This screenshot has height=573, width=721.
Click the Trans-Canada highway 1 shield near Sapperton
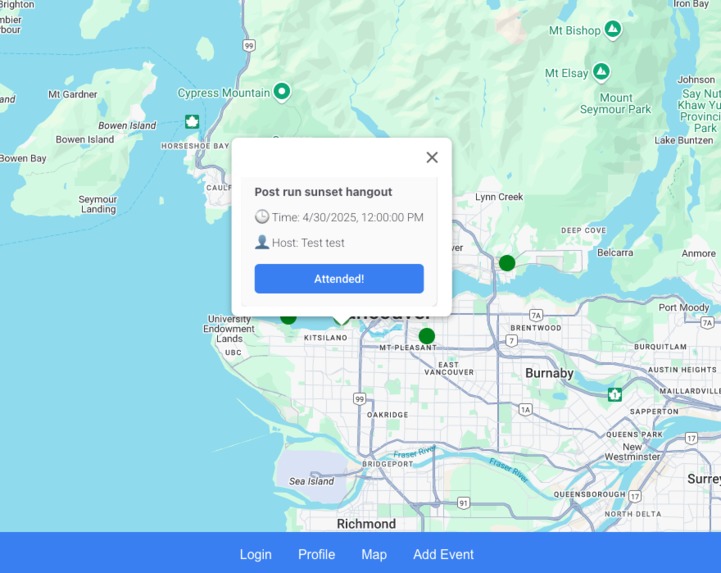pos(615,394)
